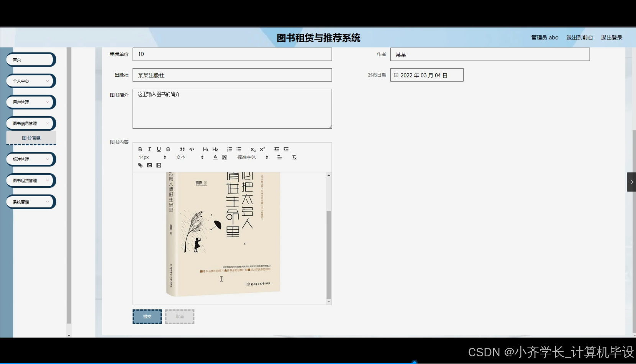Toggle bold formatting in editor toolbar

click(x=140, y=149)
